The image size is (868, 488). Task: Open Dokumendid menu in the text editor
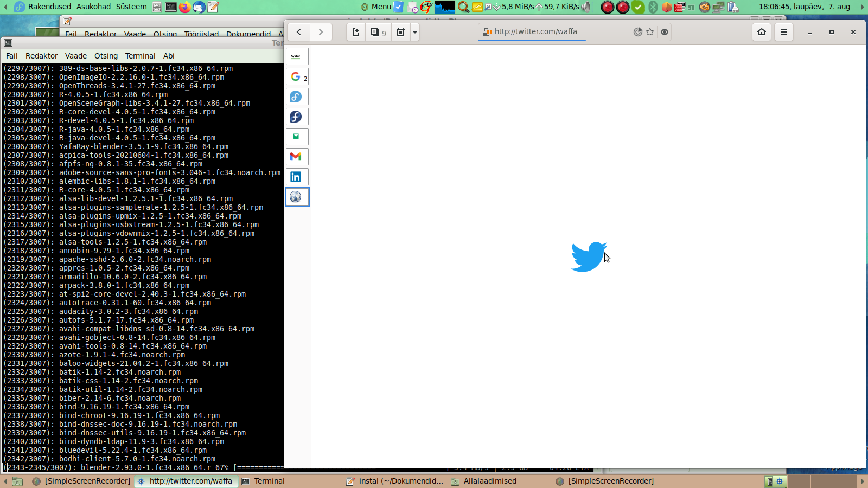(x=248, y=34)
